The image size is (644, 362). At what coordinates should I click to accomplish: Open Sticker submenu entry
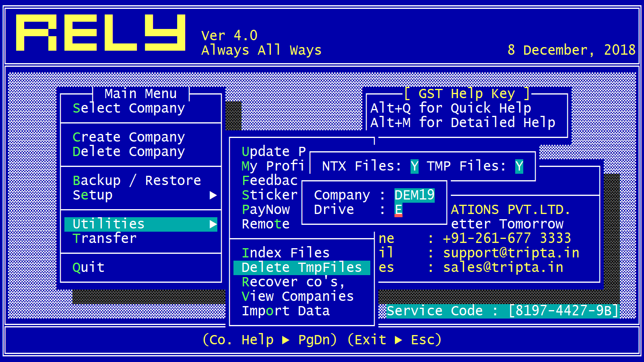(x=270, y=195)
